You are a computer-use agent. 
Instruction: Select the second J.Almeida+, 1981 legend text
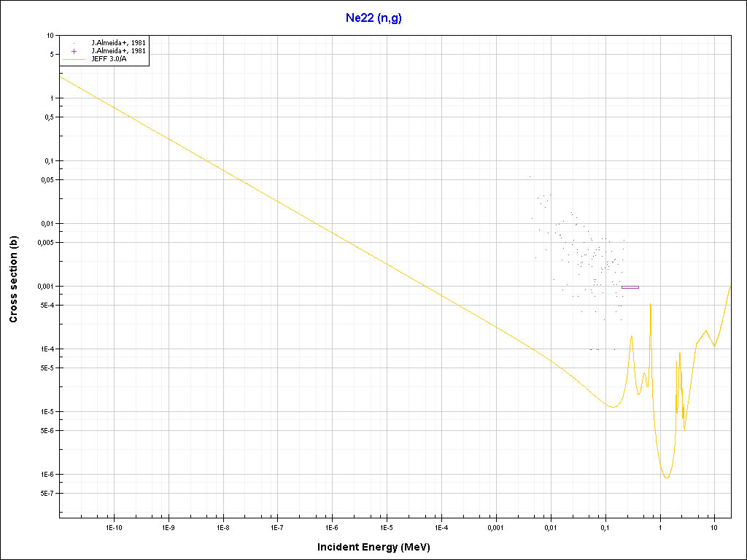pyautogui.click(x=118, y=51)
